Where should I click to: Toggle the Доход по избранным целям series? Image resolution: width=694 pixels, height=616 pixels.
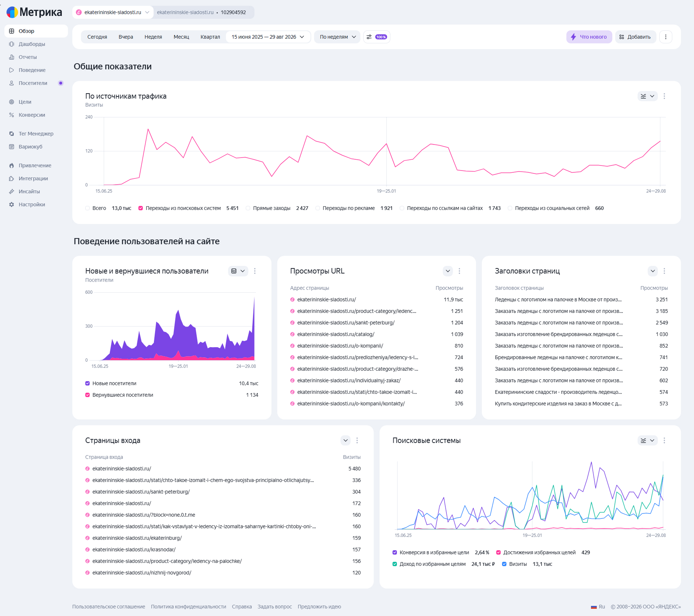point(395,564)
